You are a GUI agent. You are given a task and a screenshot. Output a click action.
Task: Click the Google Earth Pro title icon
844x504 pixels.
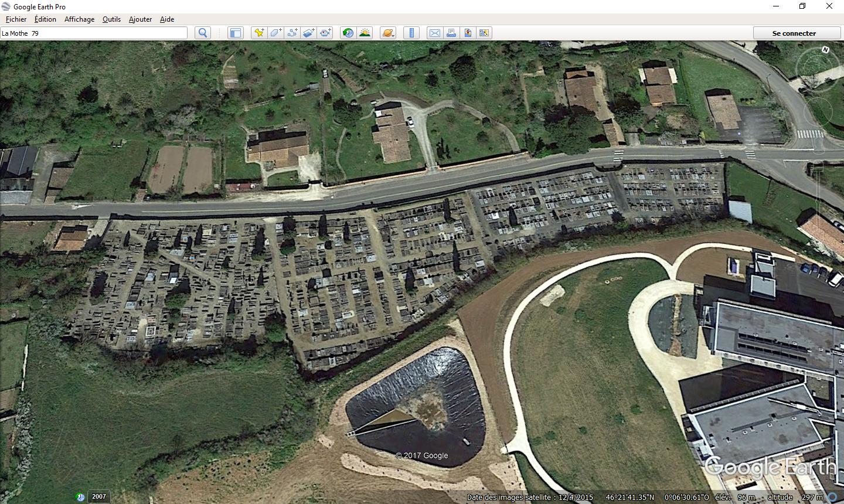(x=6, y=6)
